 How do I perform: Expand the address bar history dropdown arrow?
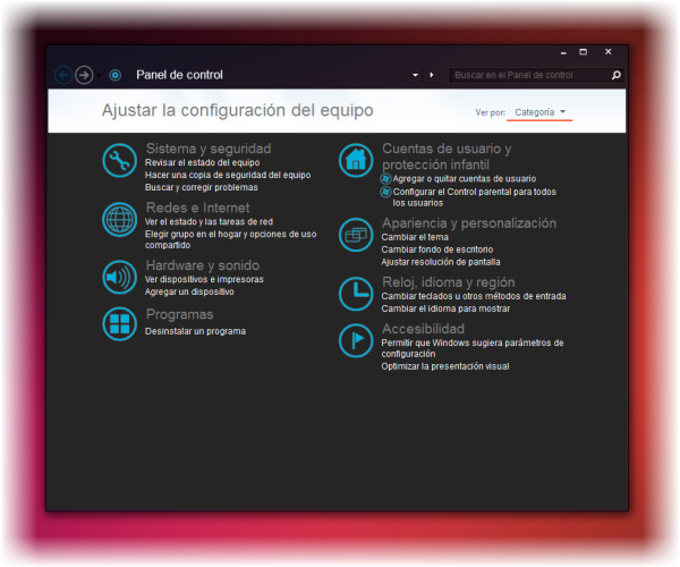point(415,75)
